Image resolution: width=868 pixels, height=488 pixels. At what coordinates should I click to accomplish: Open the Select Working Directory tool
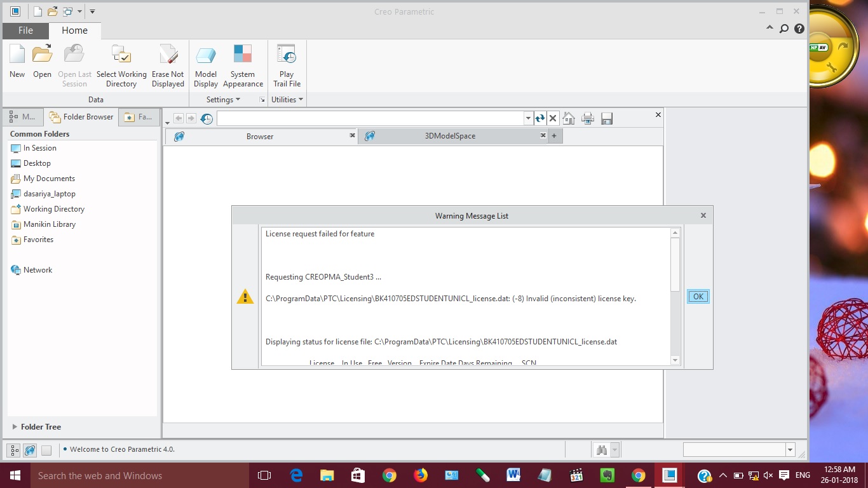coord(121,56)
